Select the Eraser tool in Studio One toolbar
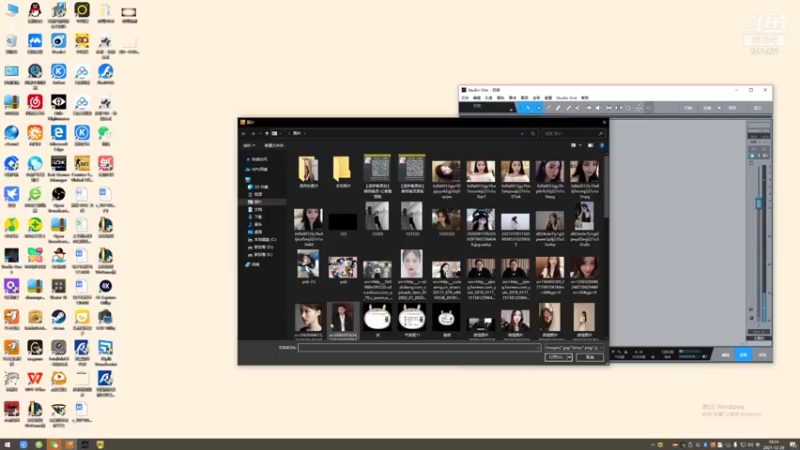The height and width of the screenshot is (450, 800). tap(558, 108)
